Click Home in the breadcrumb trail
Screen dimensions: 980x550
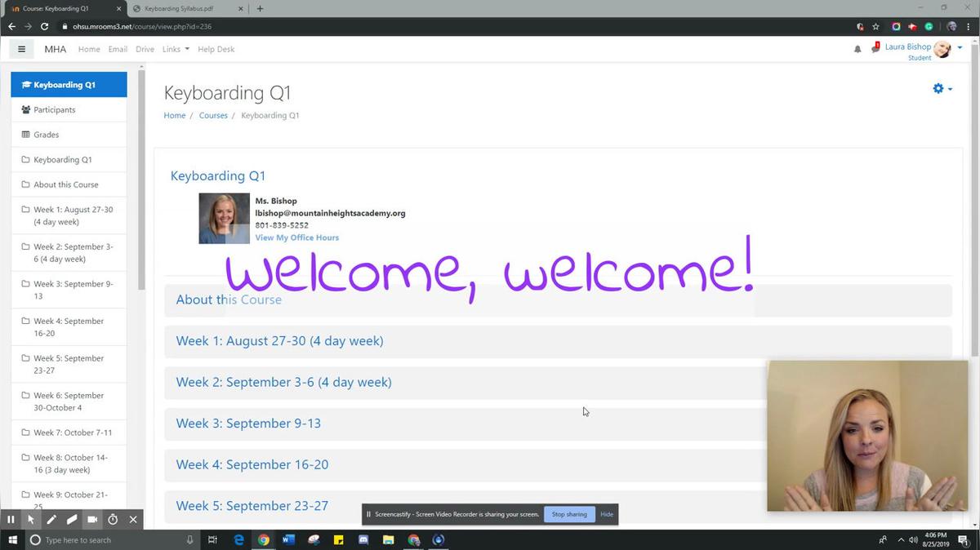(175, 115)
